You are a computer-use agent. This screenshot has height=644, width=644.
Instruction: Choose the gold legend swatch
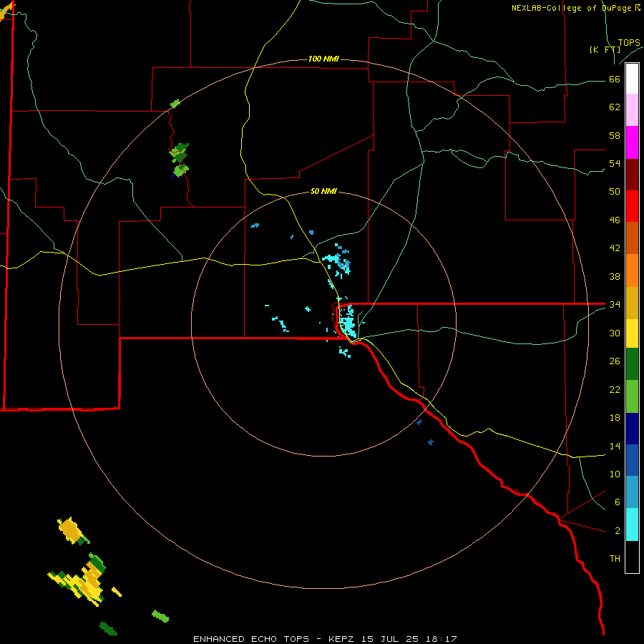coord(632,303)
